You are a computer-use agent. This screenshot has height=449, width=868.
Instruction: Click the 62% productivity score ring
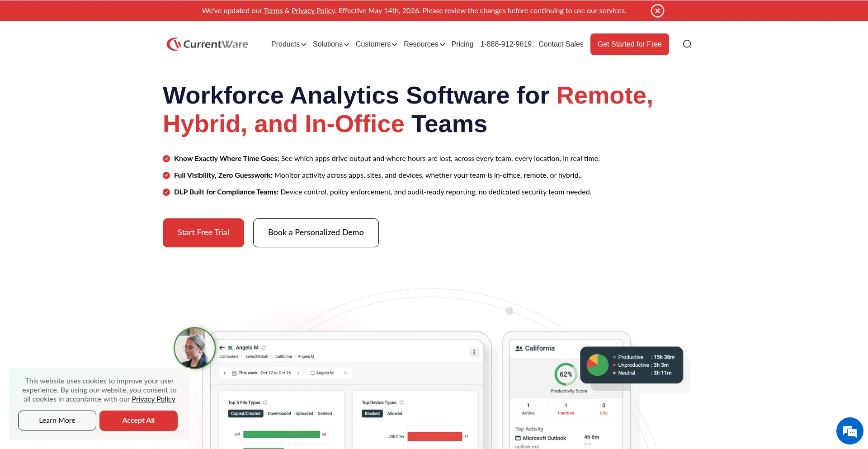coord(566,374)
